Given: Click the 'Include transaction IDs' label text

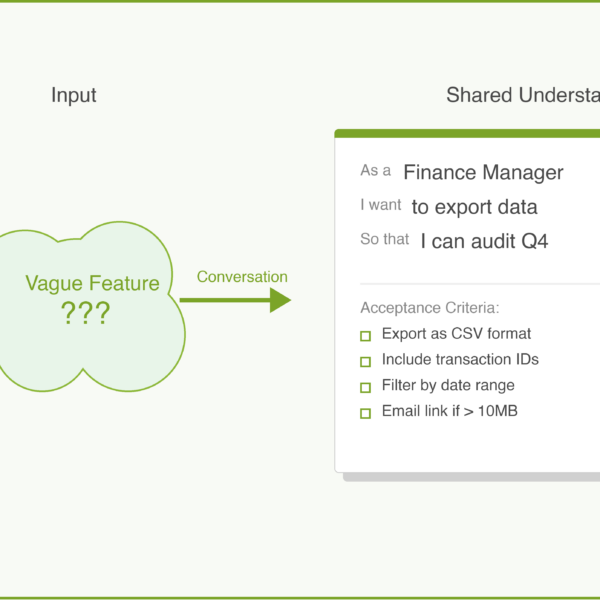Looking at the screenshot, I should click(460, 359).
